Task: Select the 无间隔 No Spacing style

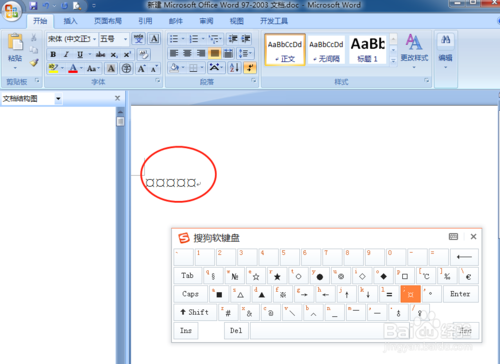Action: (326, 50)
